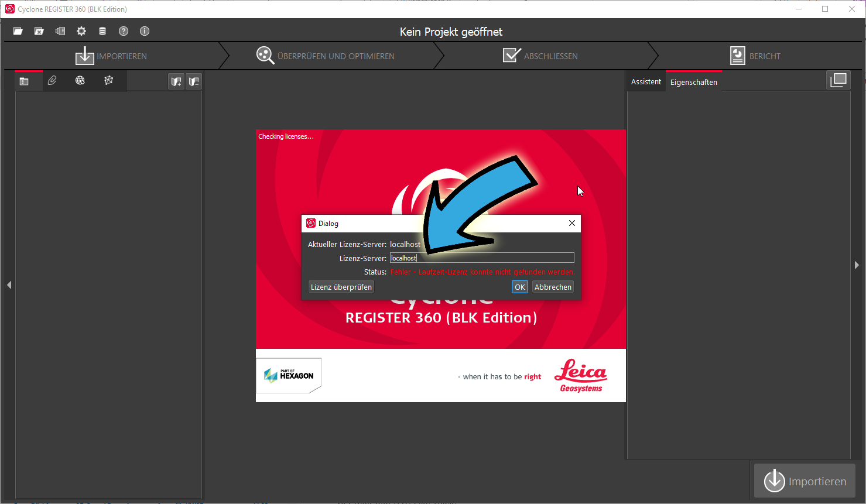This screenshot has height=504, width=866.
Task: Go to the BERICHT workflow step
Action: pyautogui.click(x=755, y=56)
